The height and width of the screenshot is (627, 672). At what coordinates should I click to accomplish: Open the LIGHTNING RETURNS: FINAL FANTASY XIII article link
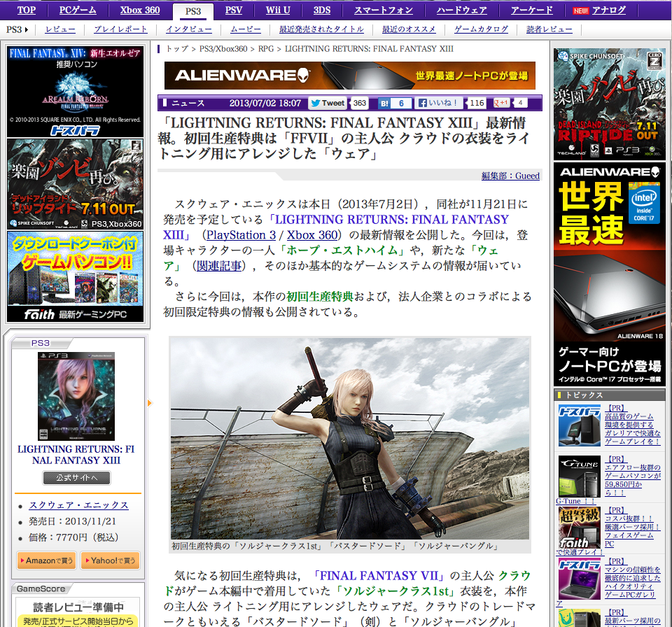[335, 227]
